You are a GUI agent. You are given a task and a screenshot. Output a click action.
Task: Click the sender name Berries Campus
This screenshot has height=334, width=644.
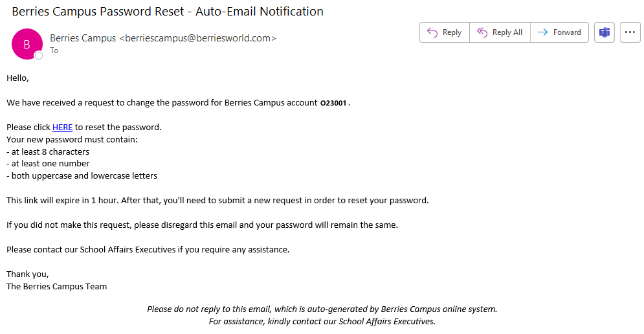[x=83, y=38]
